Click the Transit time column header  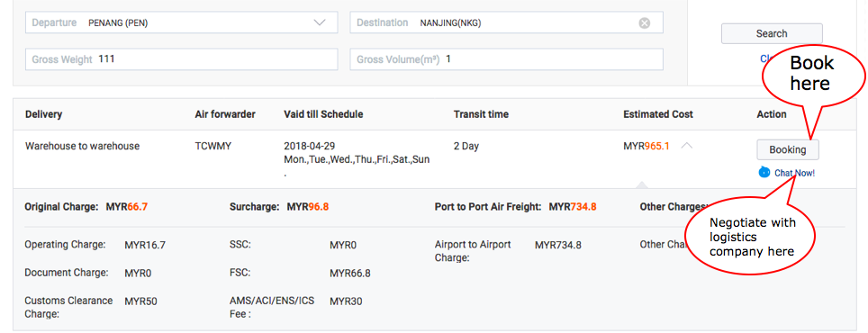click(481, 114)
